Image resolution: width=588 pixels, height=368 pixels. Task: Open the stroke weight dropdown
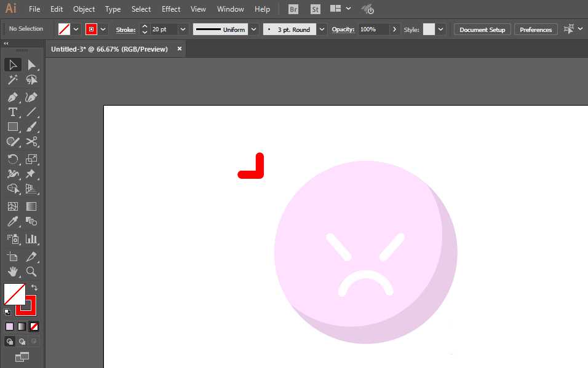pos(183,29)
